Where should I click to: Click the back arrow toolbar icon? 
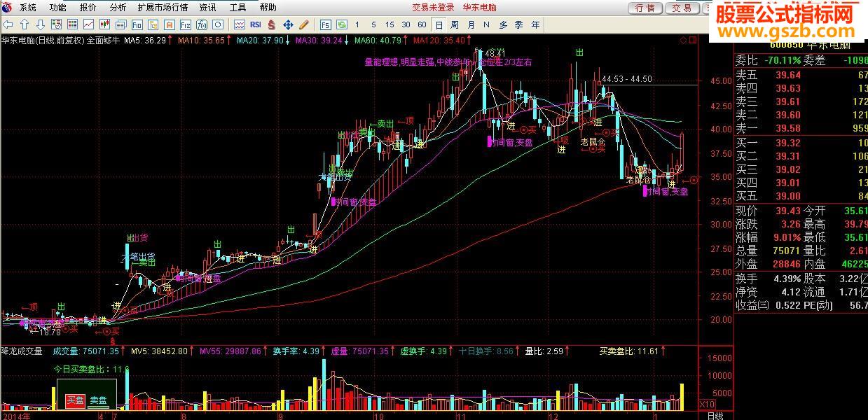tap(8, 24)
